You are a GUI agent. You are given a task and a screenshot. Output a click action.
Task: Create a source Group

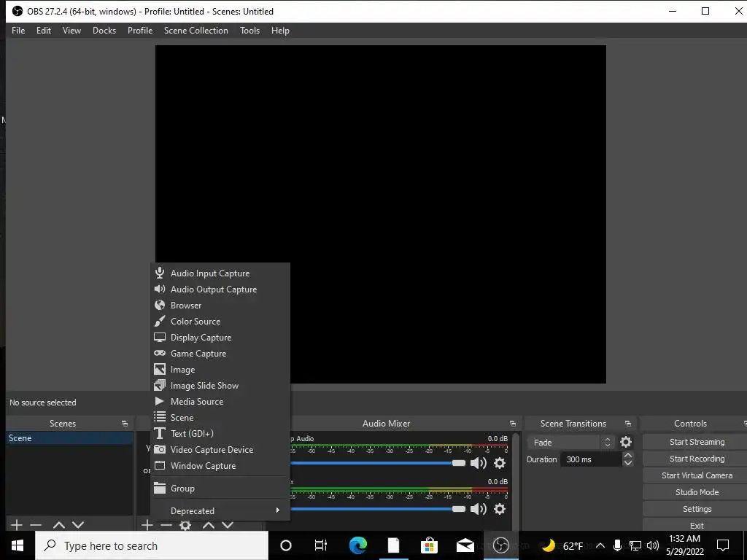tap(220, 488)
